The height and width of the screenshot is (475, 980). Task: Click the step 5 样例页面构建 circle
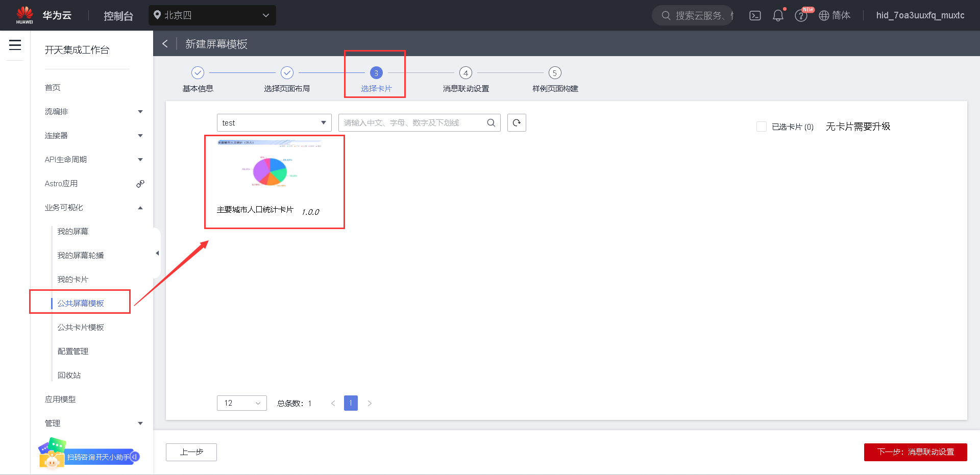click(555, 73)
